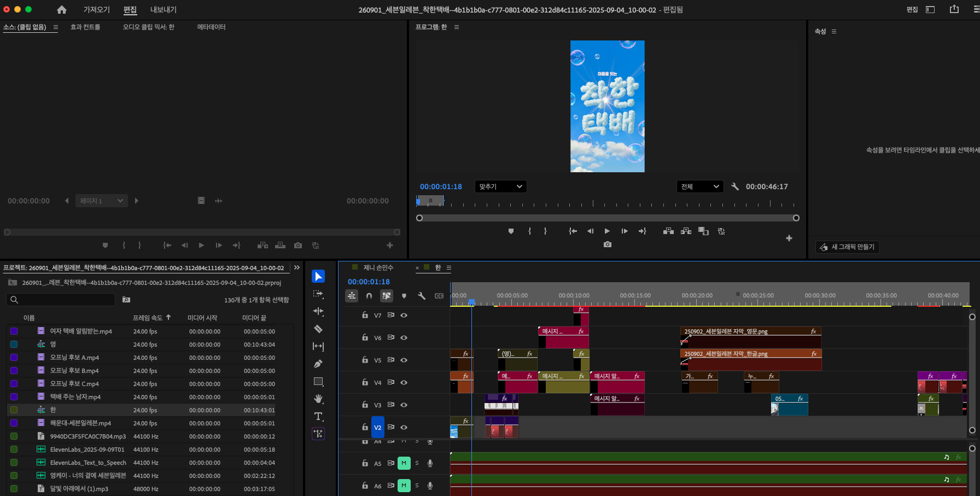This screenshot has width=980, height=496.
Task: Open the 맞추기 zoom level dropdown
Action: click(x=500, y=186)
